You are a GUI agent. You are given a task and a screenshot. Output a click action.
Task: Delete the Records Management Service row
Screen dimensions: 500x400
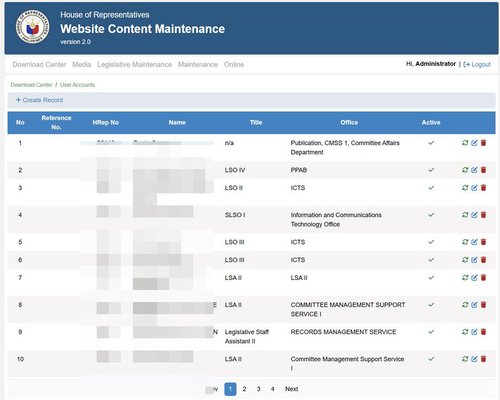(x=483, y=332)
